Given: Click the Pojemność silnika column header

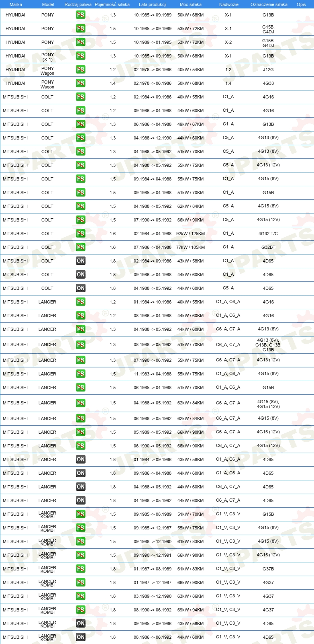Looking at the screenshot, I should coord(112,4).
